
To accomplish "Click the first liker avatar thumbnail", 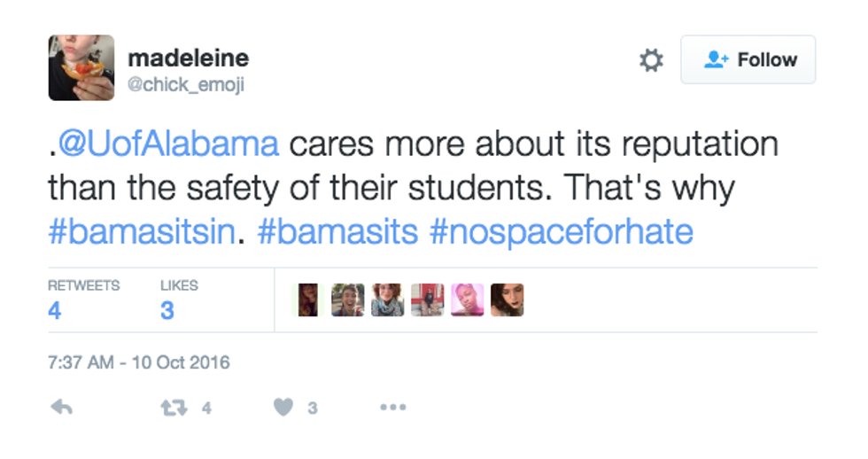I will (x=307, y=300).
